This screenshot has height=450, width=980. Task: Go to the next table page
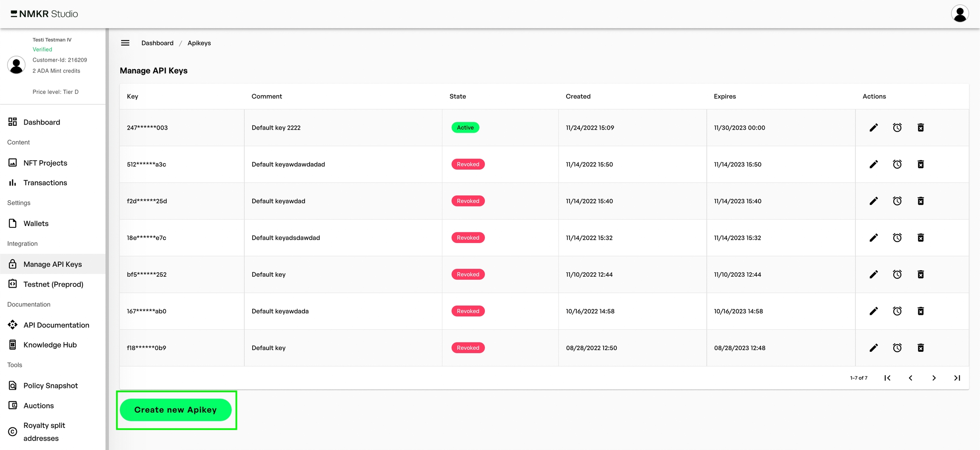pos(934,378)
